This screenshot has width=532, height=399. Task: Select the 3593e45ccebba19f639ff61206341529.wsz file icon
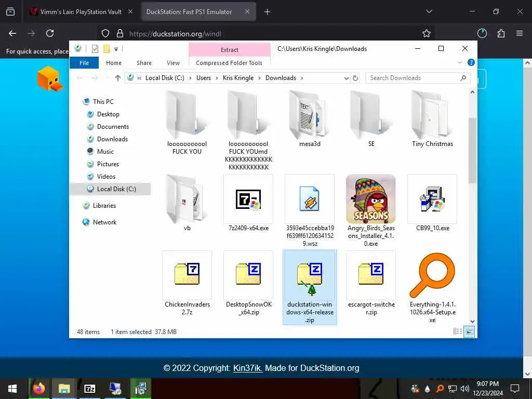click(310, 199)
